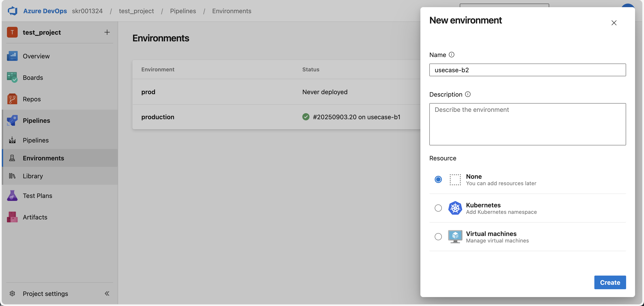Select the Kubernetes resource option
Viewport: 644px width, 306px height.
(x=438, y=208)
